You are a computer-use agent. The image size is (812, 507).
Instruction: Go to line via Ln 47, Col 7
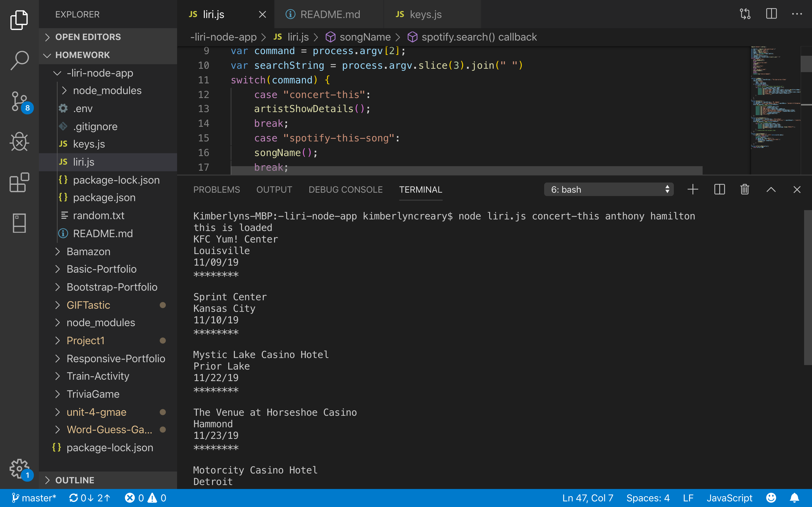click(x=587, y=498)
